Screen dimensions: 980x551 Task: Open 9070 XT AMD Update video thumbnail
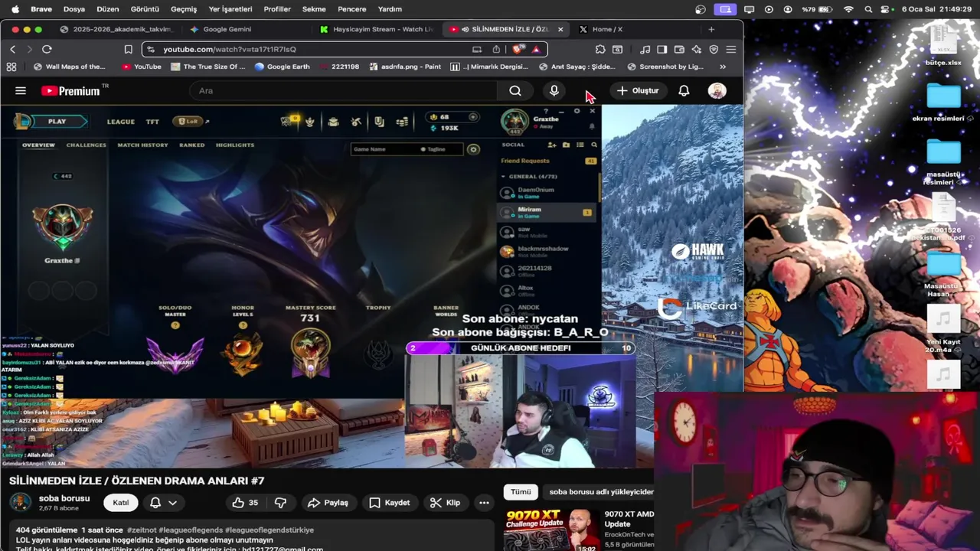[551, 530]
